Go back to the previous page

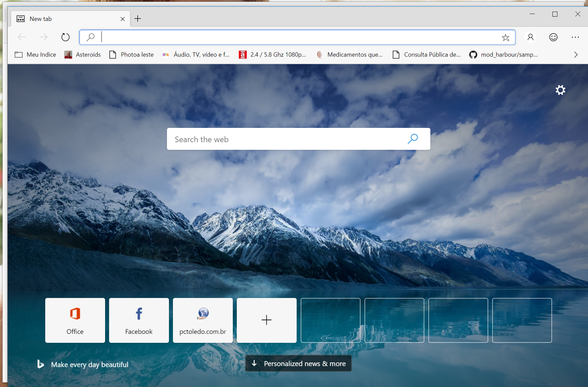(x=22, y=37)
